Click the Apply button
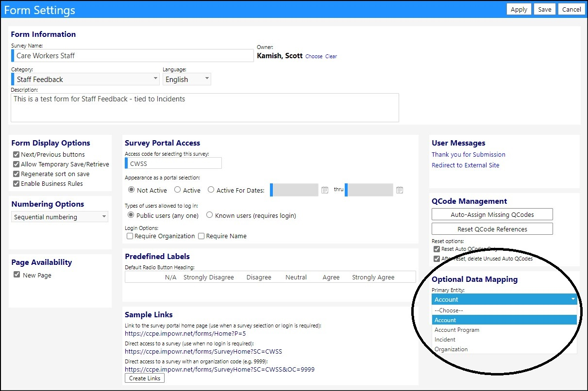Image resolution: width=588 pixels, height=391 pixels. pyautogui.click(x=519, y=9)
